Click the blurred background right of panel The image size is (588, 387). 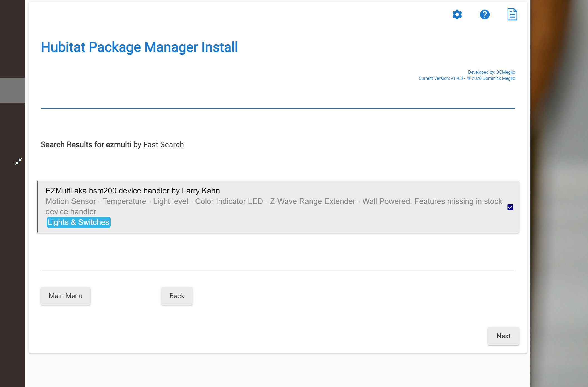tap(559, 193)
